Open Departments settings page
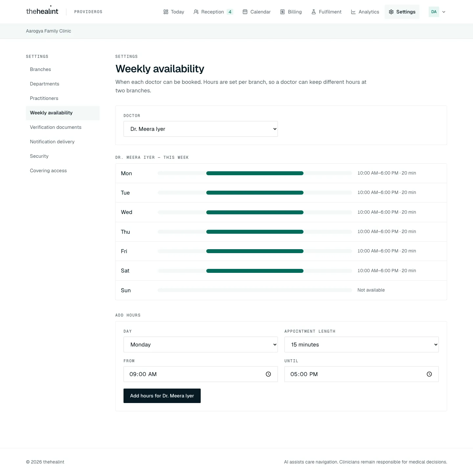The width and height of the screenshot is (473, 476). pos(63,84)
